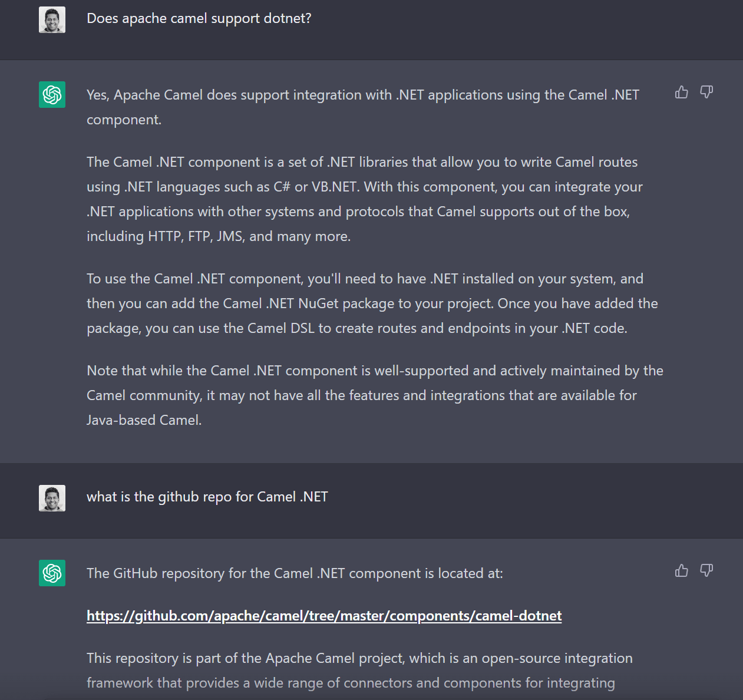
Task: Click the user avatar beside the repo question
Action: click(52, 497)
